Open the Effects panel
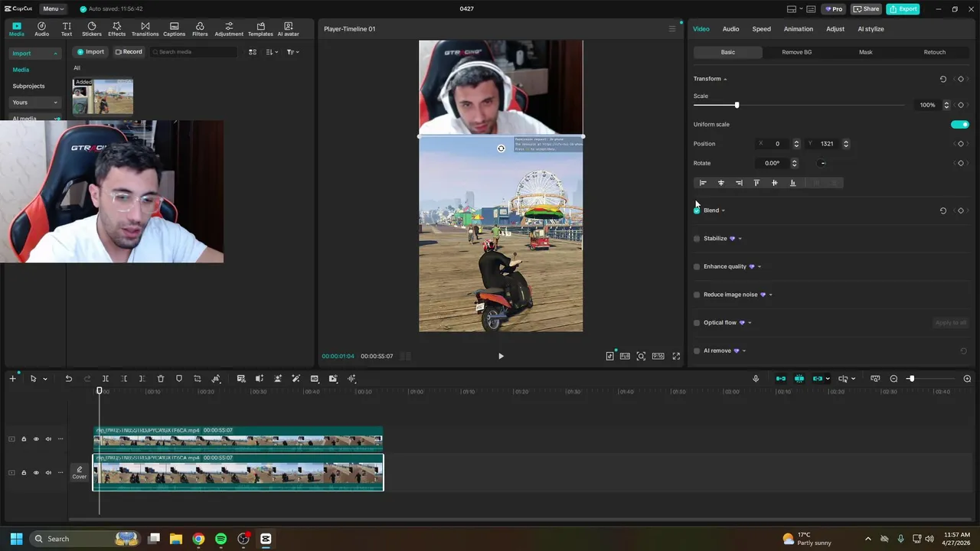The width and height of the screenshot is (980, 551). click(x=116, y=29)
